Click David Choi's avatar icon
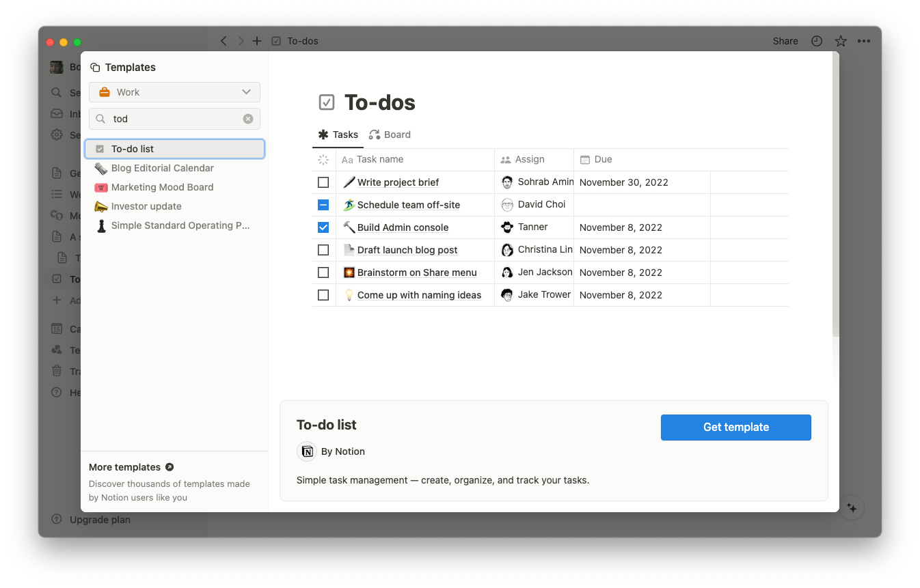920x588 pixels. click(507, 205)
